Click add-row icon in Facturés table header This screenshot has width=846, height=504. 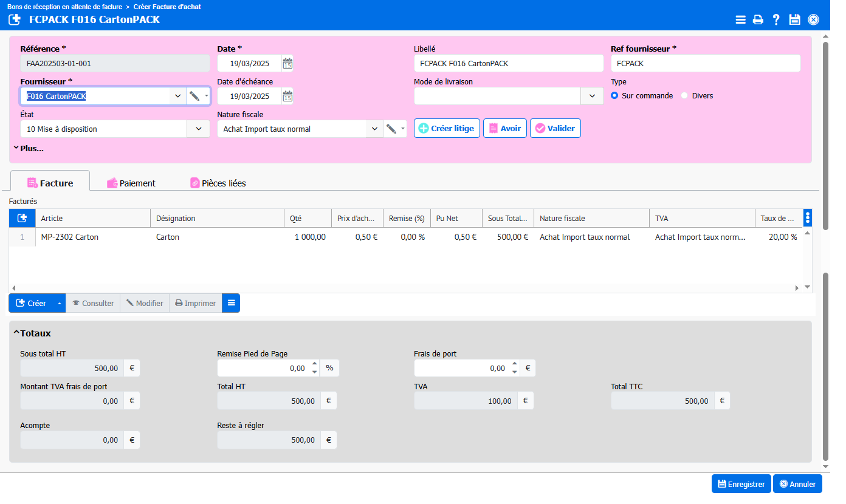pyautogui.click(x=22, y=218)
